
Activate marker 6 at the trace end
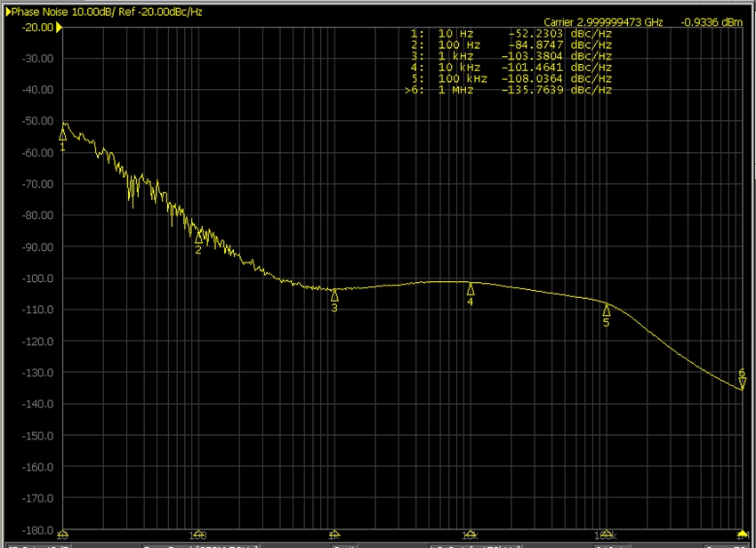(x=742, y=383)
